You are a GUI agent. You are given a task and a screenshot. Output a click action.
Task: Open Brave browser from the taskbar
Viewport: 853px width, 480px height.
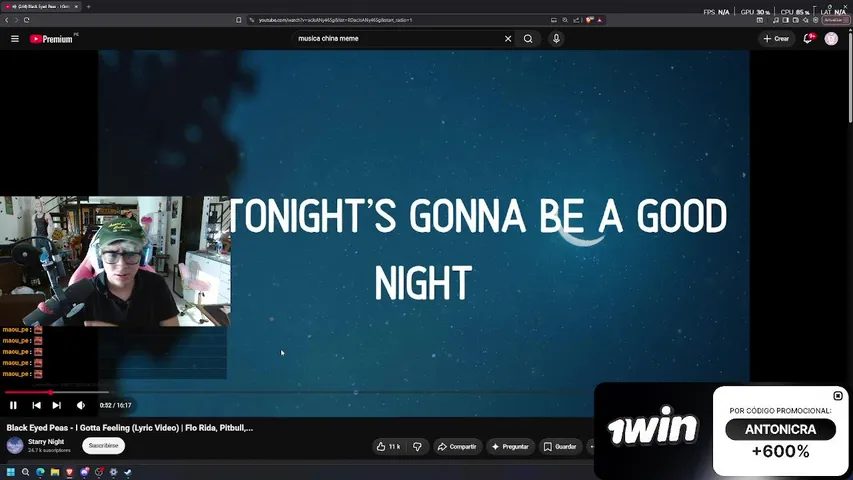(70, 472)
